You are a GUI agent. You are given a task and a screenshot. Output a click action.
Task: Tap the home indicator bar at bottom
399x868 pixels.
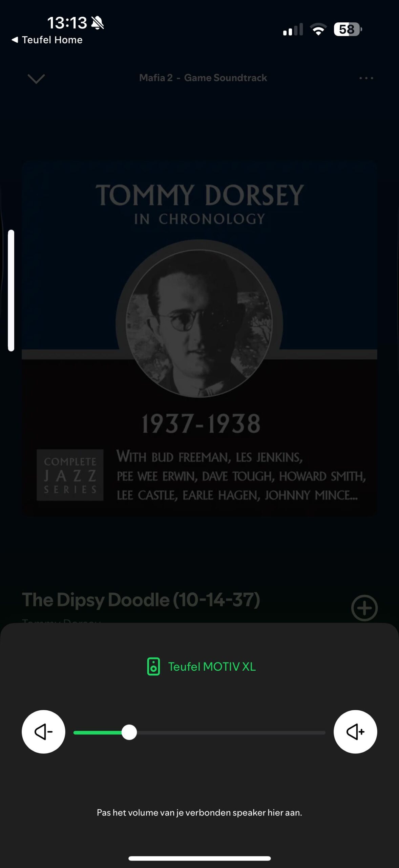click(x=199, y=859)
